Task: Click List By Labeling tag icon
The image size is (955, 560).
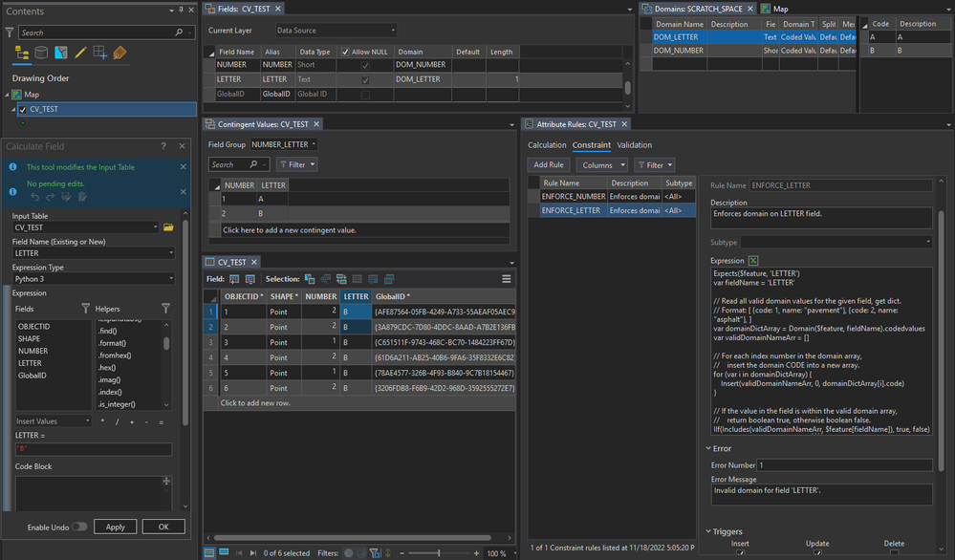Action: tap(119, 53)
